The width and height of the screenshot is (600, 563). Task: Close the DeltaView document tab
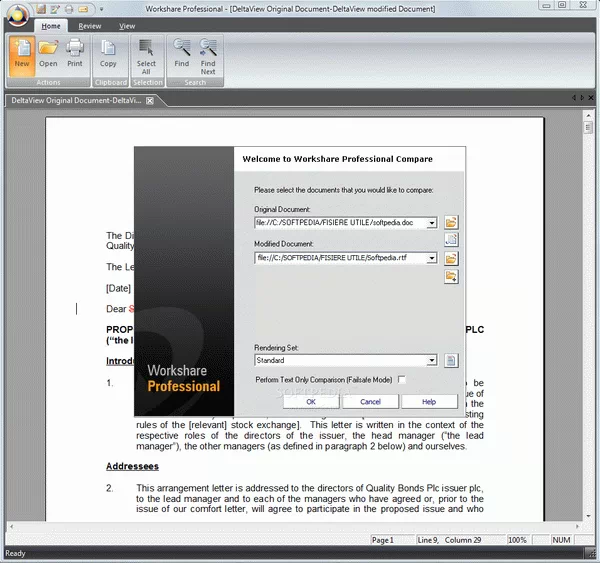tap(150, 101)
